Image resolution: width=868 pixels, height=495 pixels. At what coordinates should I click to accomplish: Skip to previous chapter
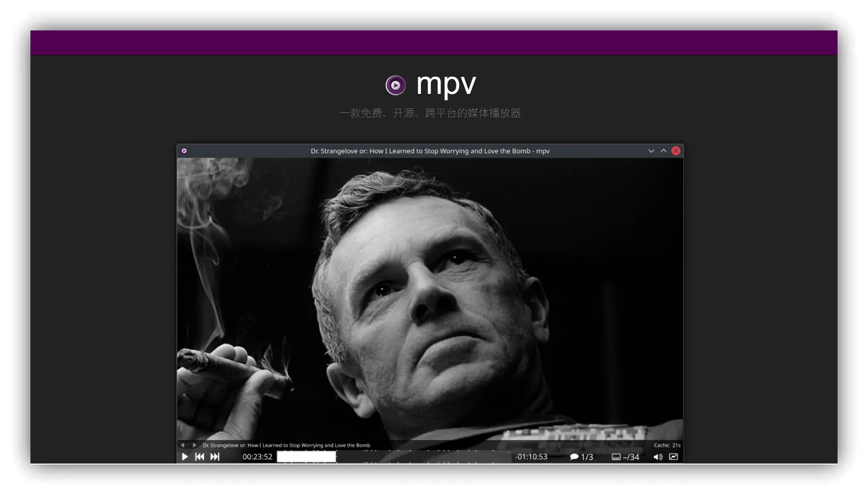(200, 456)
